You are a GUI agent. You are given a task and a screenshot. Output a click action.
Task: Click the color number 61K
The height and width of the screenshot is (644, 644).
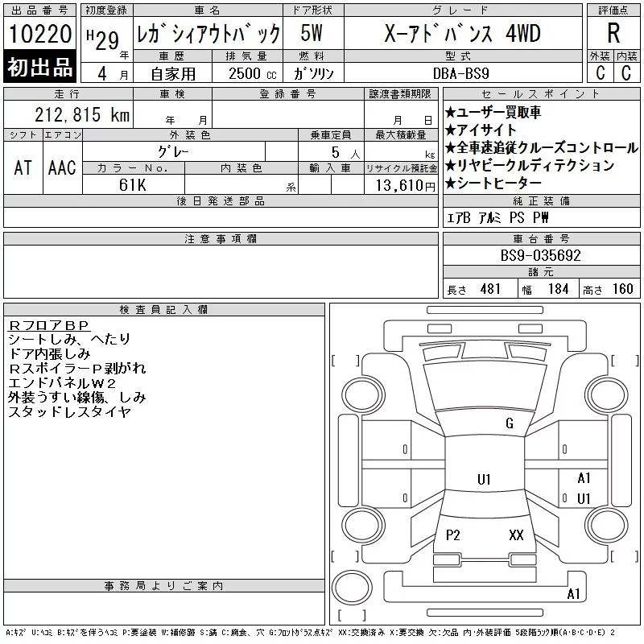(x=133, y=185)
